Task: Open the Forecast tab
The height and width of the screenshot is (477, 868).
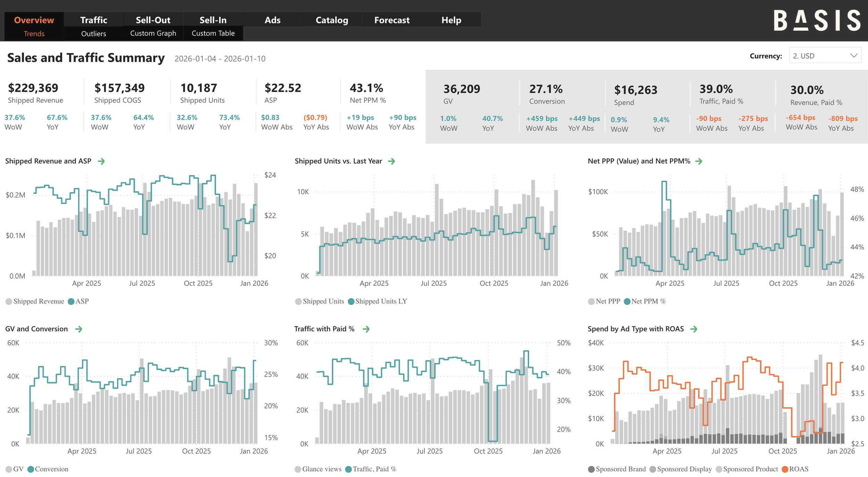Action: point(391,20)
